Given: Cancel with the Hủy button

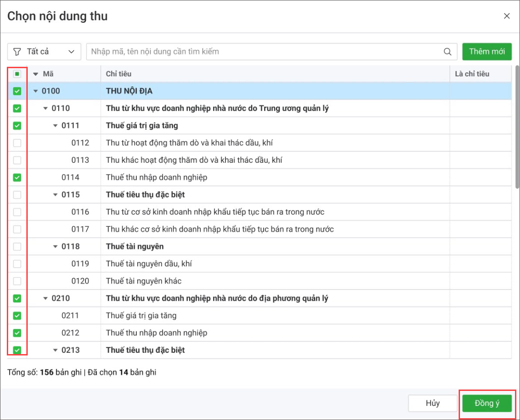Looking at the screenshot, I should (x=433, y=403).
